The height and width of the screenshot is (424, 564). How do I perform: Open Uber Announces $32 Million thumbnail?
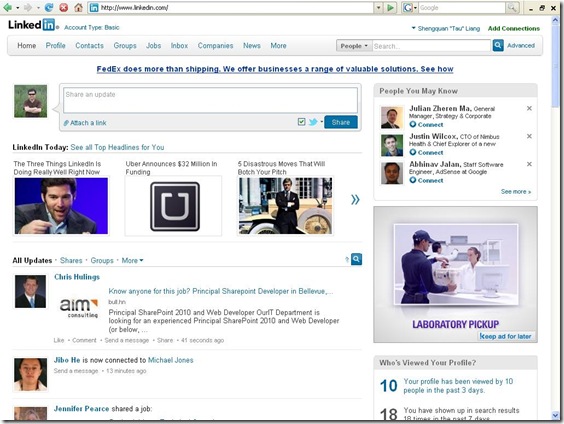click(173, 206)
